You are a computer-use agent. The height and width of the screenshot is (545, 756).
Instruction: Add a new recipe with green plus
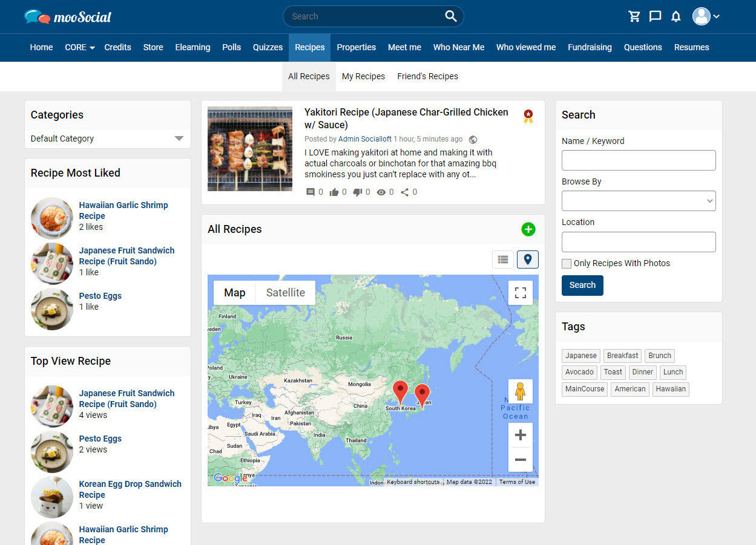[x=528, y=229]
